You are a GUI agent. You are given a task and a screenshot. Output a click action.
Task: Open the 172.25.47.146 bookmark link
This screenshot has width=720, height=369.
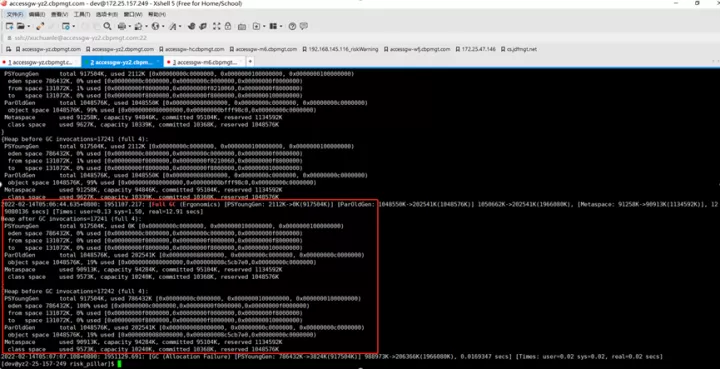click(476, 49)
